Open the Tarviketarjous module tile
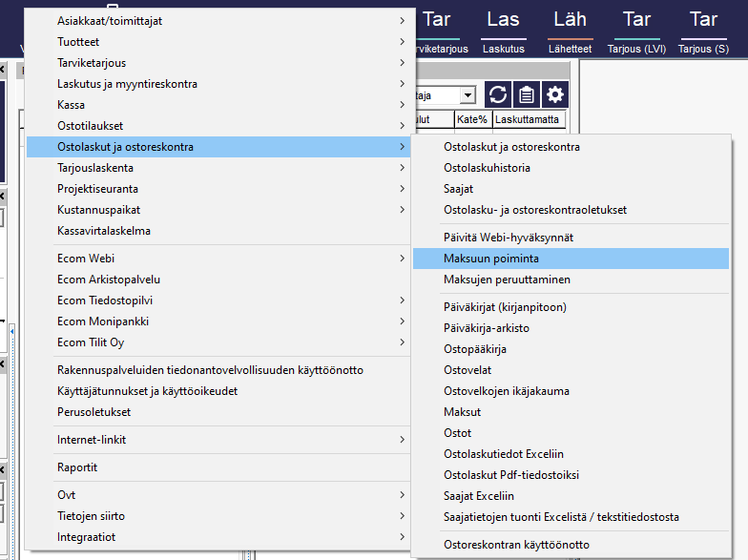This screenshot has width=748, height=560. 437,30
